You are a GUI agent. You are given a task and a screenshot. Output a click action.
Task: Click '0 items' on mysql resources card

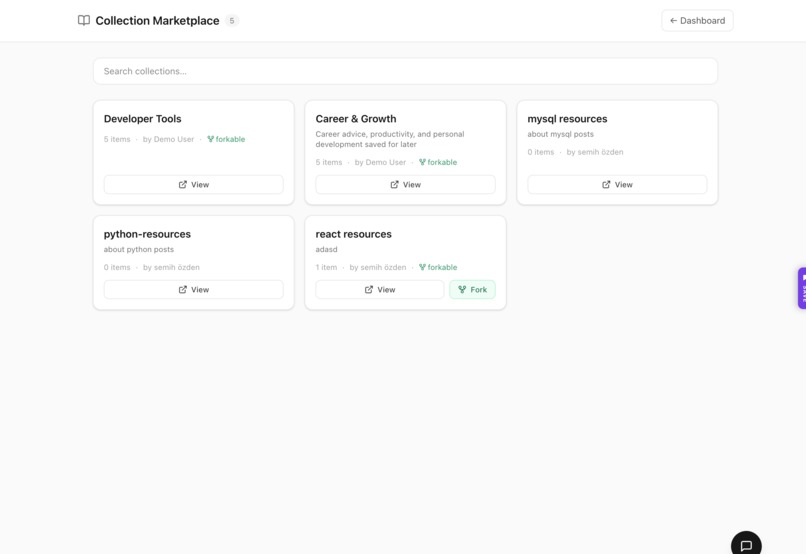541,152
